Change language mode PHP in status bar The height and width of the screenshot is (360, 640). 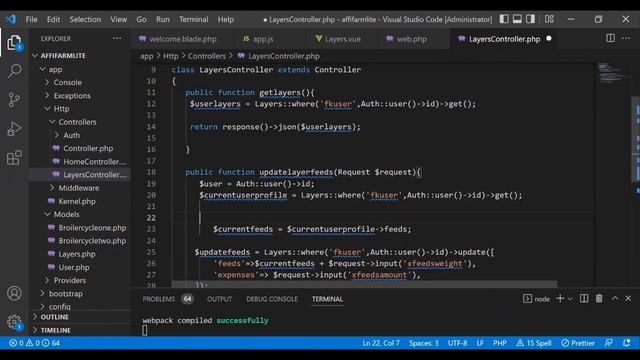point(500,343)
